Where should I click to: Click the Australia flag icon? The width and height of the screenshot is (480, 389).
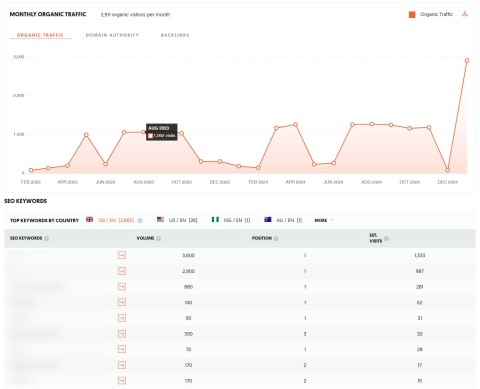point(268,219)
